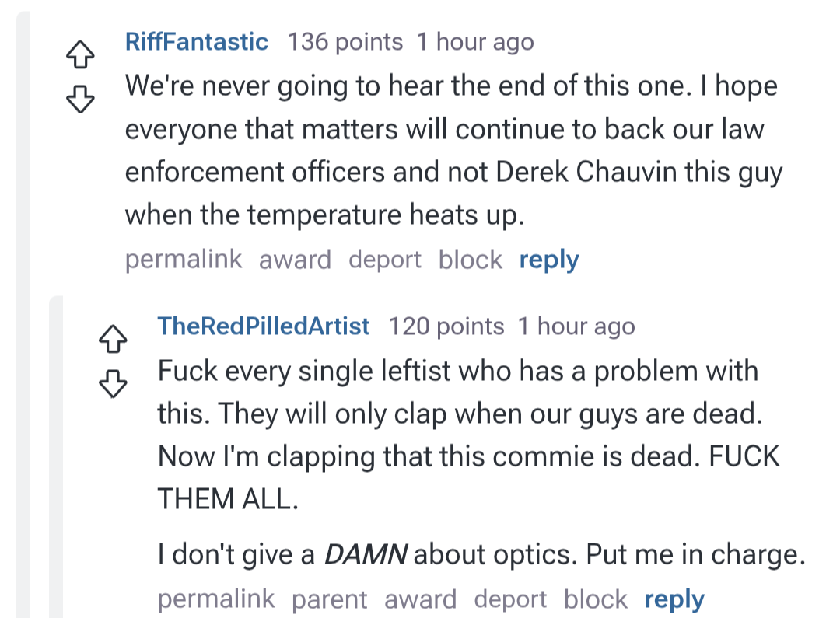Click deport under RiffFantastic's comment
Image resolution: width=840 pixels, height=618 pixels.
pos(384,260)
